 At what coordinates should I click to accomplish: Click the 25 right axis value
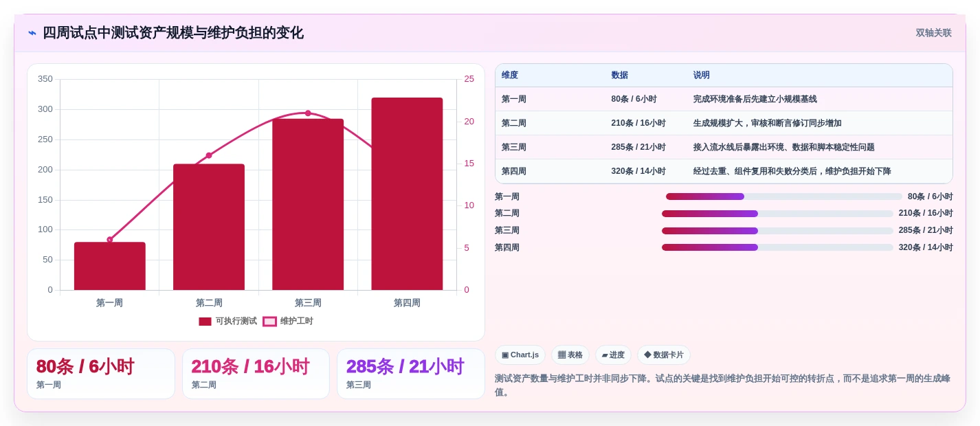coord(469,79)
